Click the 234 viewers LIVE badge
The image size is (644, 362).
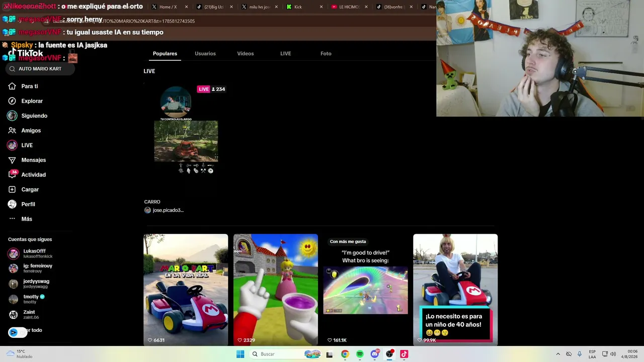coord(211,89)
